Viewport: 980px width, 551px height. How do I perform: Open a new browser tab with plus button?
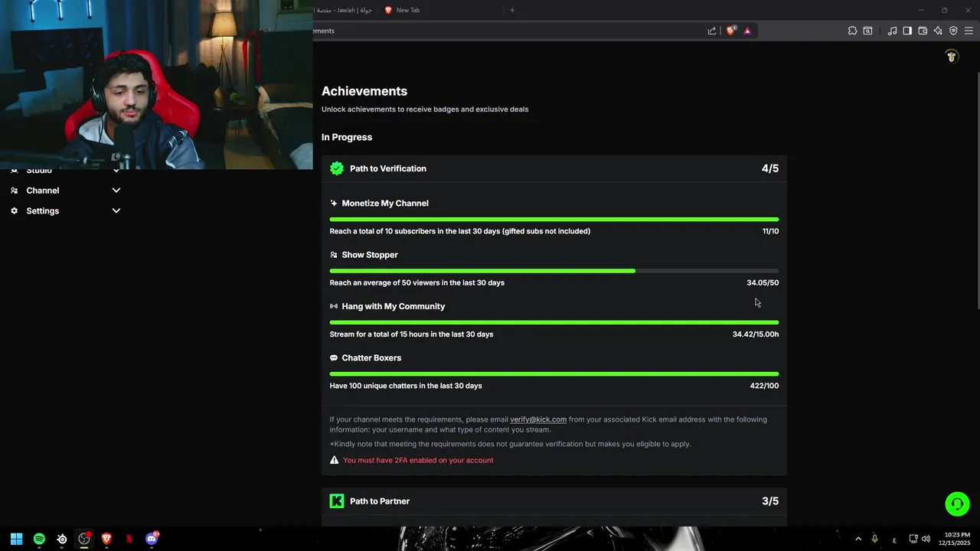coord(512,10)
